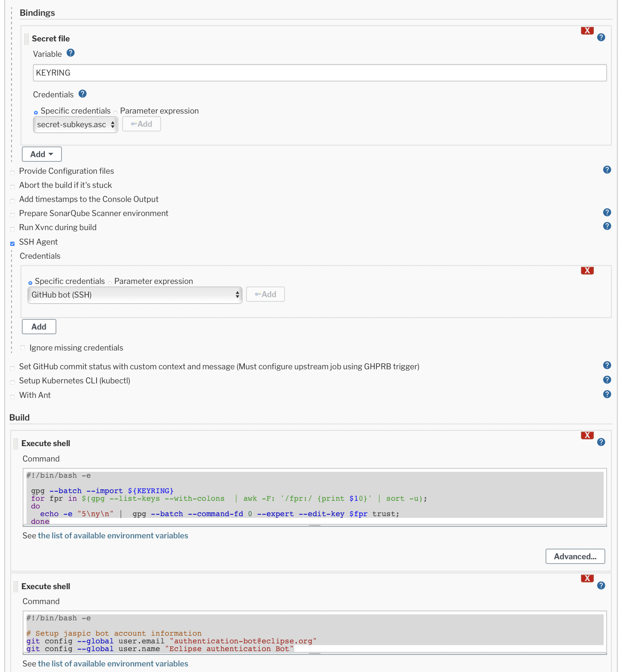
Task: Open the GitHub bot (SSH) credentials dropdown
Action: pos(135,295)
